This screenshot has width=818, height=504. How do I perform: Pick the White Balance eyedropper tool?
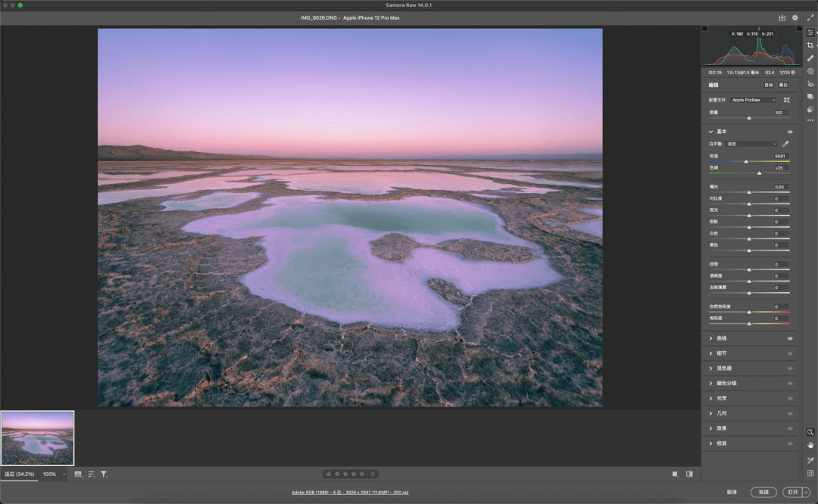point(785,144)
